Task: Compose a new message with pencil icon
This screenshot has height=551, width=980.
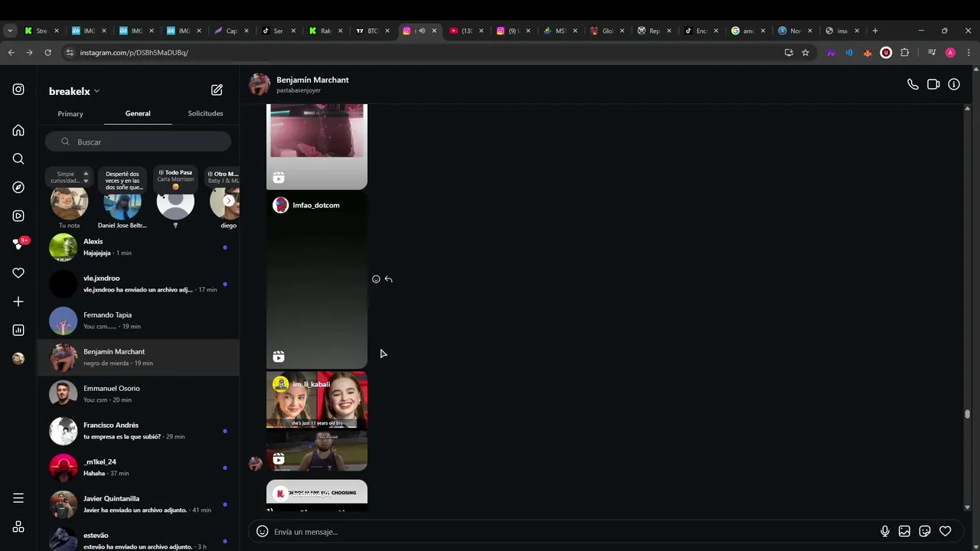Action: pyautogui.click(x=217, y=90)
